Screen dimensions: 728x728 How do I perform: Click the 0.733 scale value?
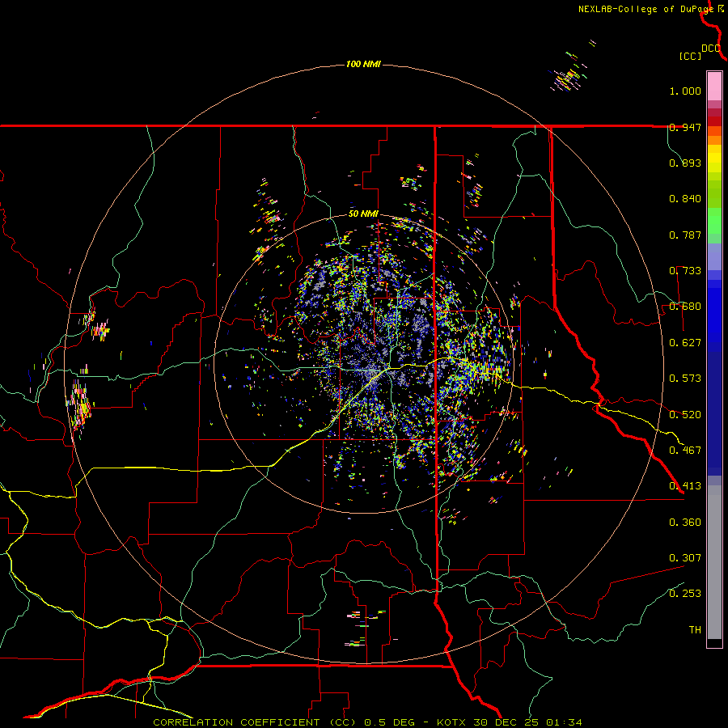[685, 271]
